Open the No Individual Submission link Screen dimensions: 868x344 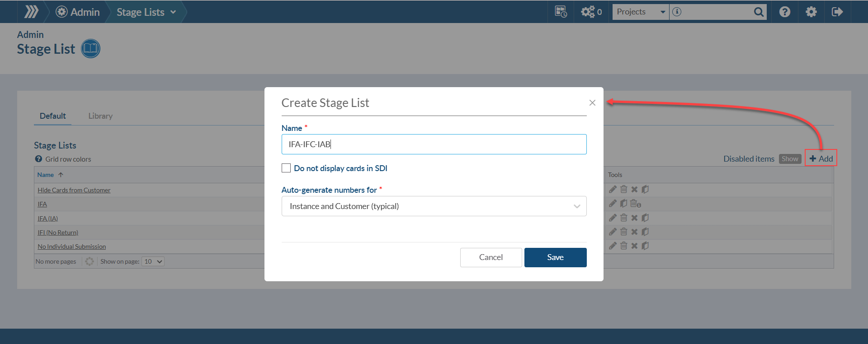(x=72, y=246)
